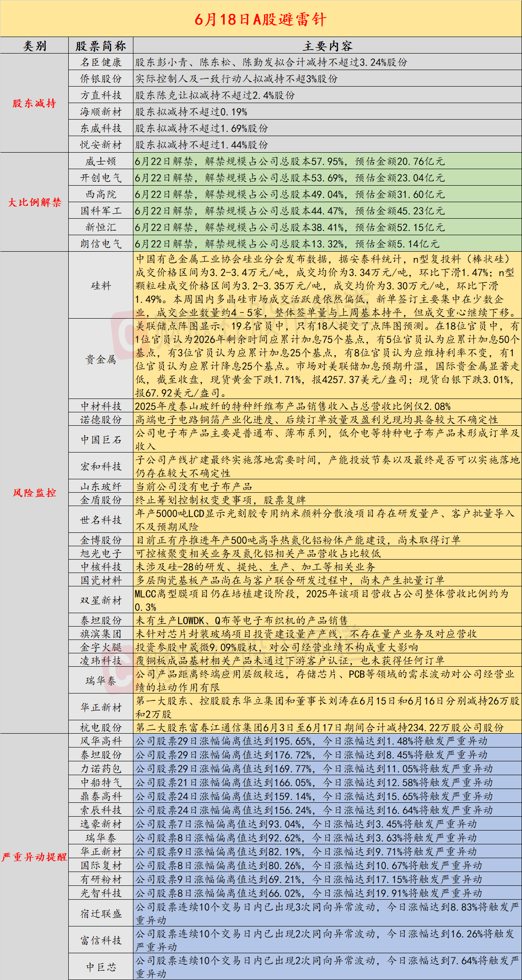Choose the 世名科技 cell

(x=101, y=520)
